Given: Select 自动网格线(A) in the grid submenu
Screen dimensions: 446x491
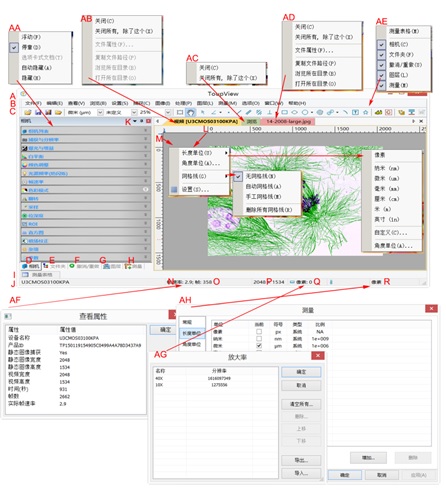Looking at the screenshot, I should point(263,186).
